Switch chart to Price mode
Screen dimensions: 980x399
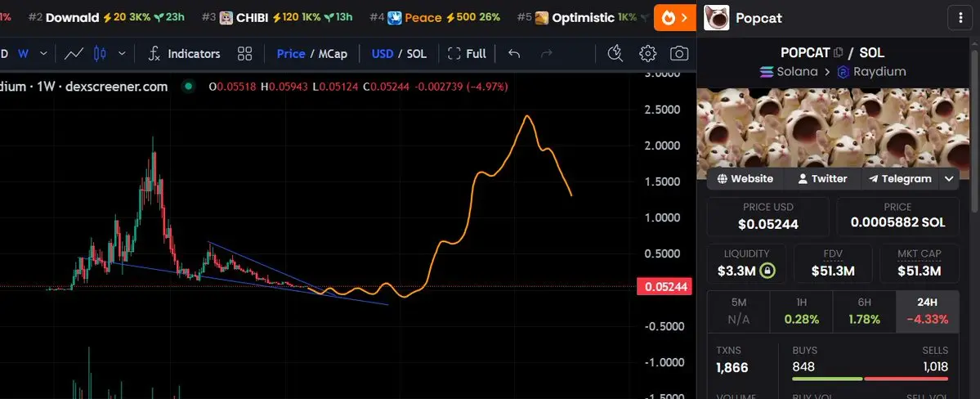pyautogui.click(x=291, y=54)
